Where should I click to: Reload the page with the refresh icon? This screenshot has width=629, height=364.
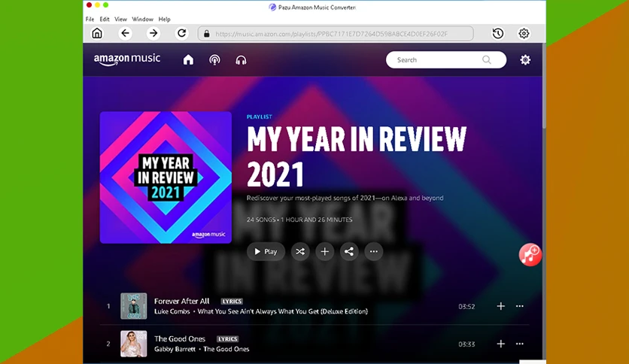[182, 33]
